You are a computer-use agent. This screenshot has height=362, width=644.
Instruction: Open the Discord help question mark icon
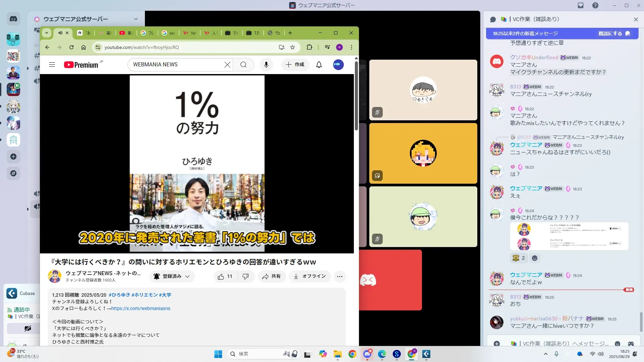(x=595, y=5)
